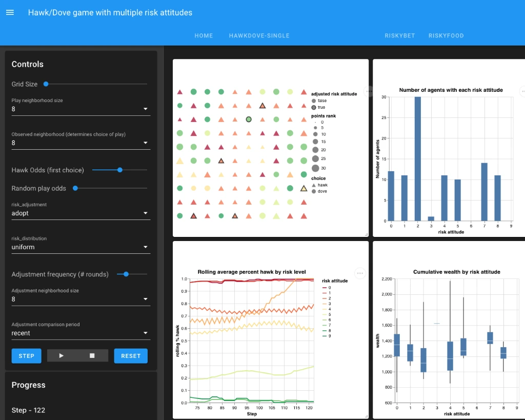Click the resize handle of grid chart
Image resolution: width=525 pixels, height=420 pixels.
366,234
